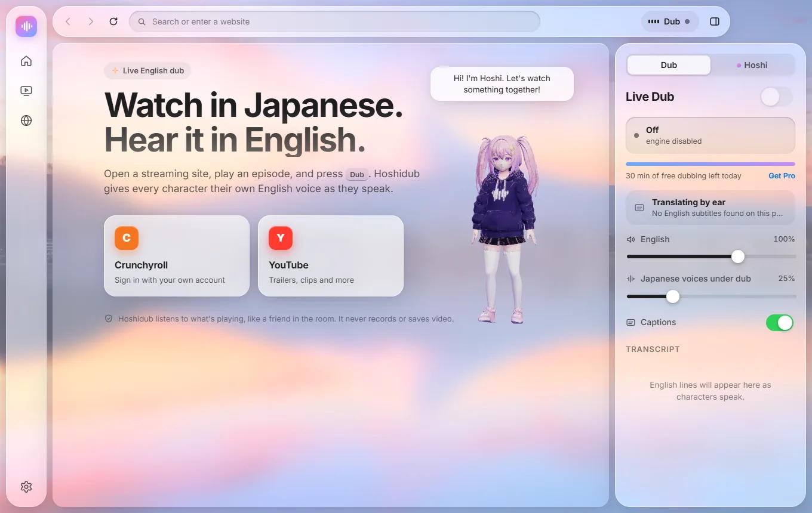Click '30 min of free dubbing left today'
This screenshot has height=513, width=812.
coord(684,176)
